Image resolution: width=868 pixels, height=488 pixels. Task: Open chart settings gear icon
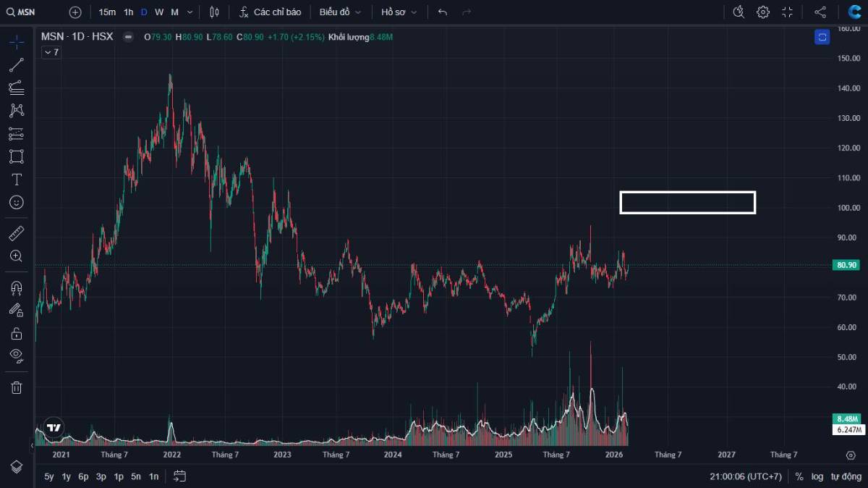point(763,12)
